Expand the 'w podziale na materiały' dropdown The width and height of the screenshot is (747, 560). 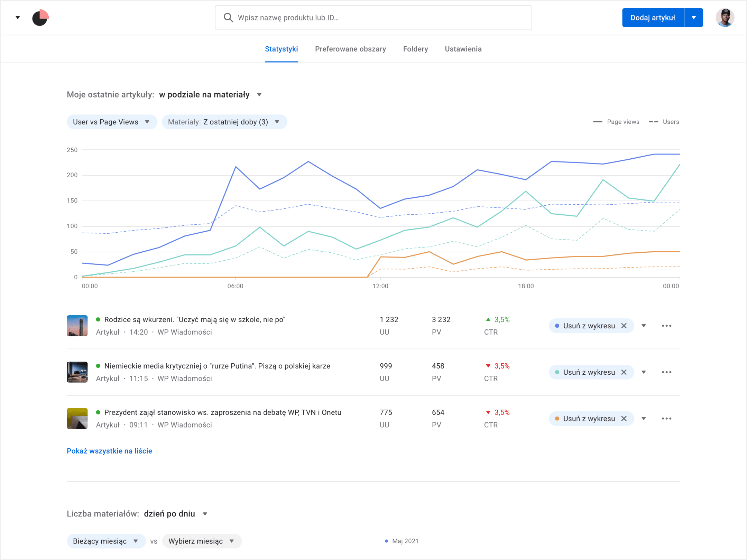[x=210, y=95]
